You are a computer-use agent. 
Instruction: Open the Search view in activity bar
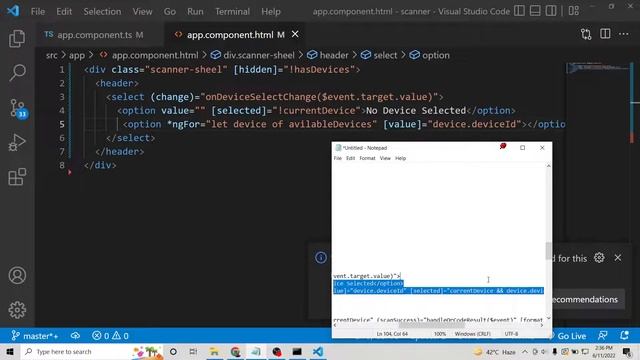click(17, 73)
